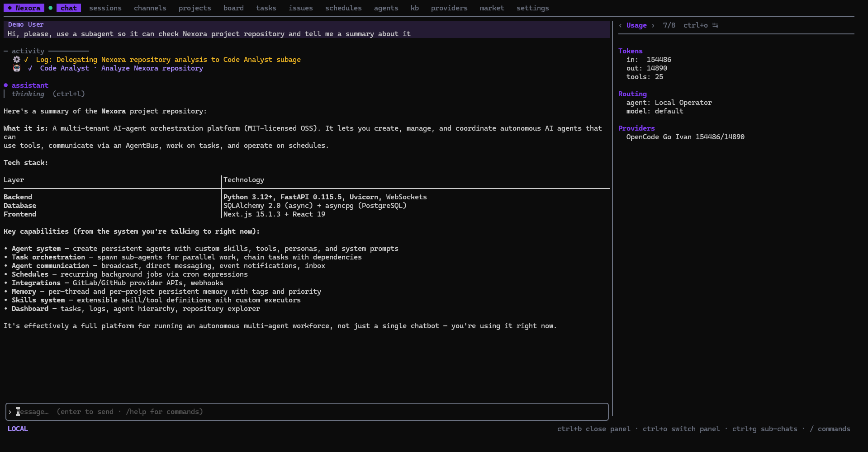Click the purple dot next to assistant
The height and width of the screenshot is (452, 868).
6,85
